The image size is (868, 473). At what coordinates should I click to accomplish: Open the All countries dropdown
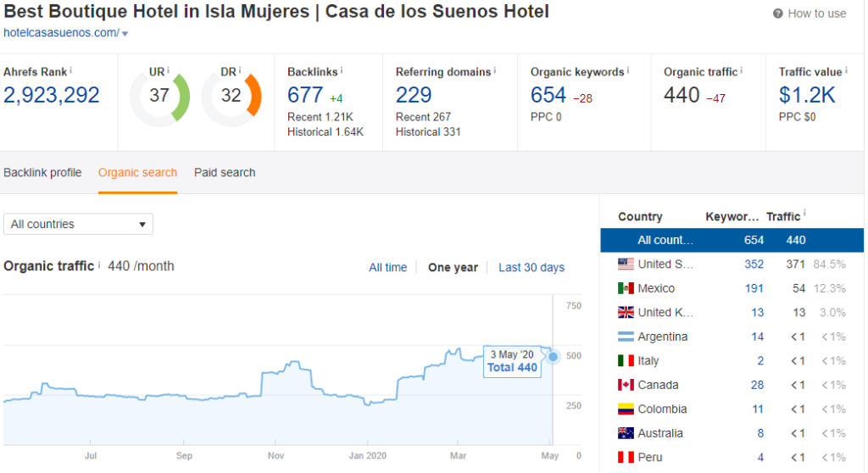(x=78, y=224)
